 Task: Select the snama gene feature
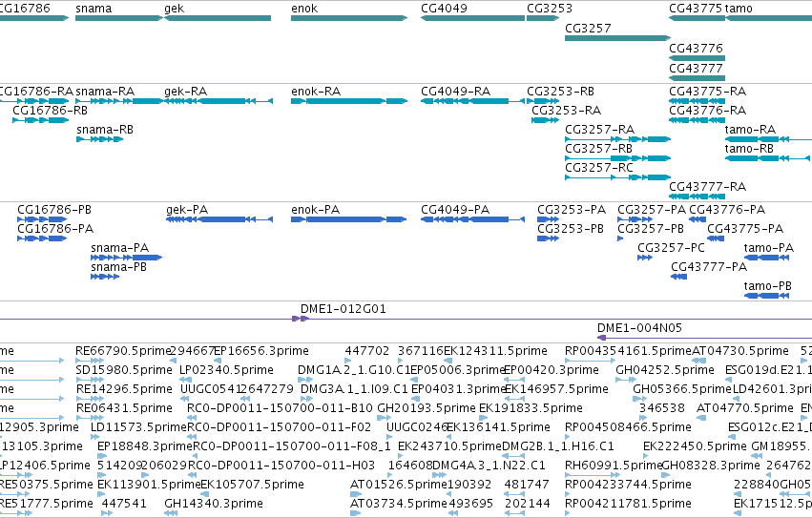(x=119, y=18)
